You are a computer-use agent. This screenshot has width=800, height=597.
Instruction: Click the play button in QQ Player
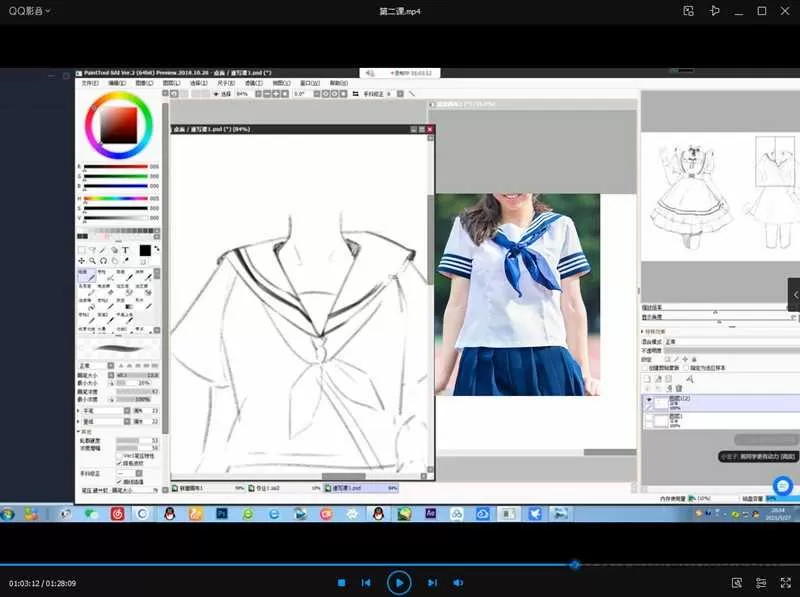pos(398,582)
